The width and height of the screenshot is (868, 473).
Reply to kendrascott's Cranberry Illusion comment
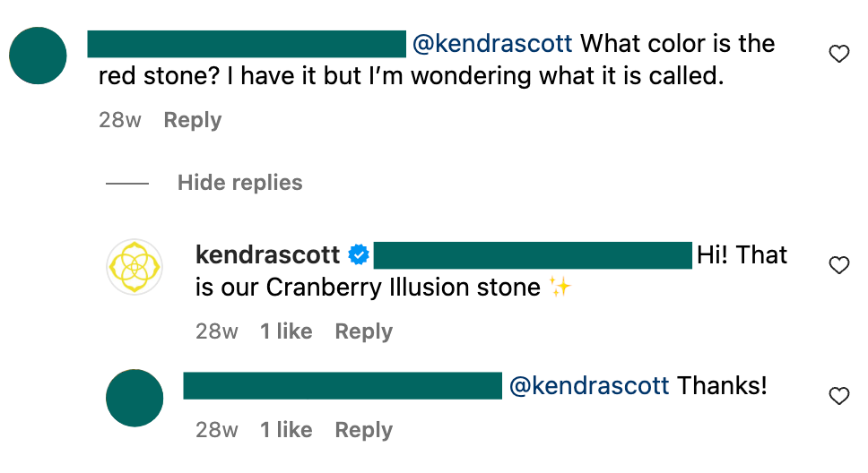(363, 331)
